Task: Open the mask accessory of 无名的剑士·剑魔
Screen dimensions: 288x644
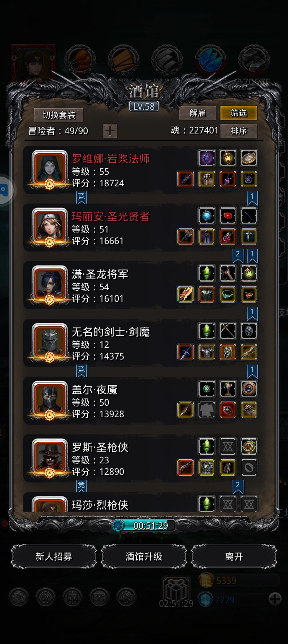Action: [249, 331]
